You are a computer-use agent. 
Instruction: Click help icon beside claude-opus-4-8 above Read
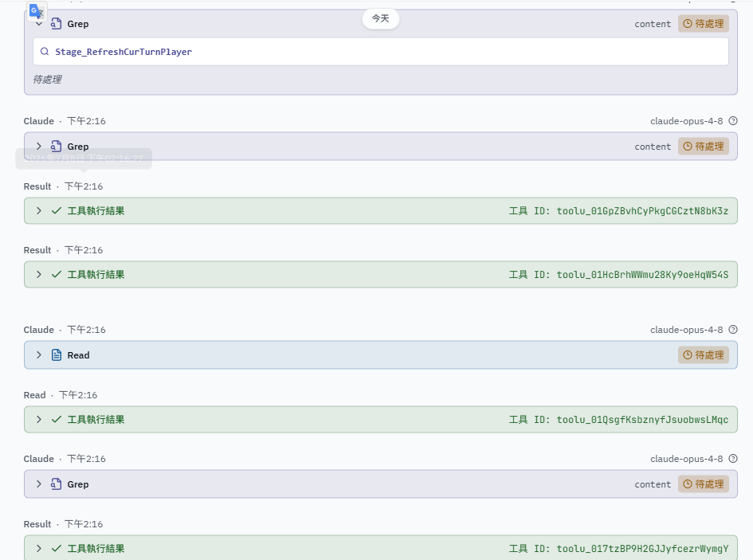pos(733,330)
